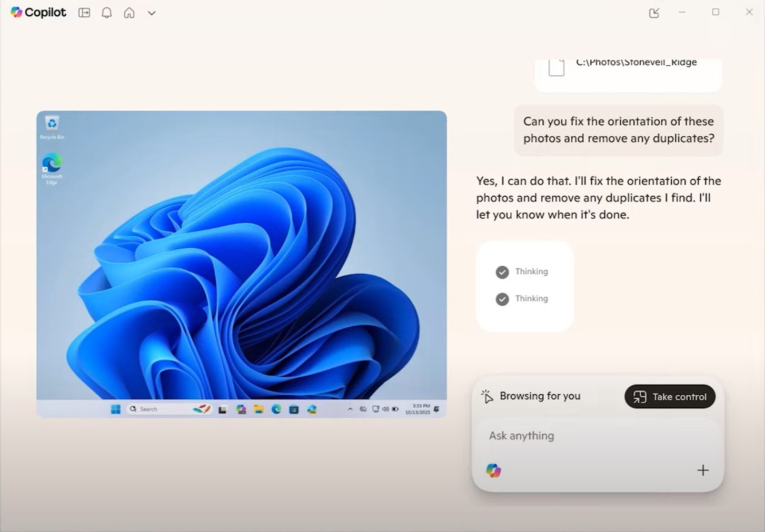Screen dimensions: 765x532
Task: Open the notification bell in preview tray
Action: pos(436,409)
